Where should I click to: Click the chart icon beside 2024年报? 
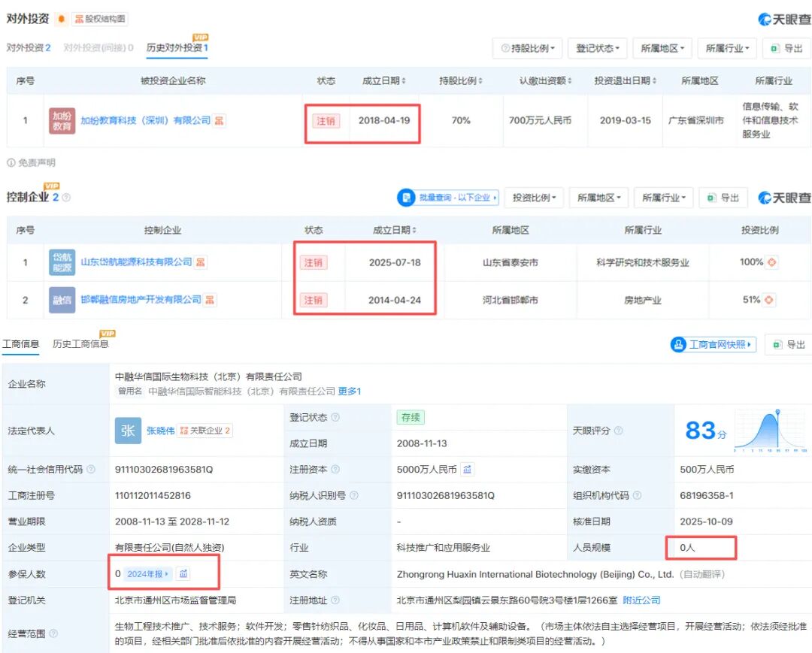point(183,574)
